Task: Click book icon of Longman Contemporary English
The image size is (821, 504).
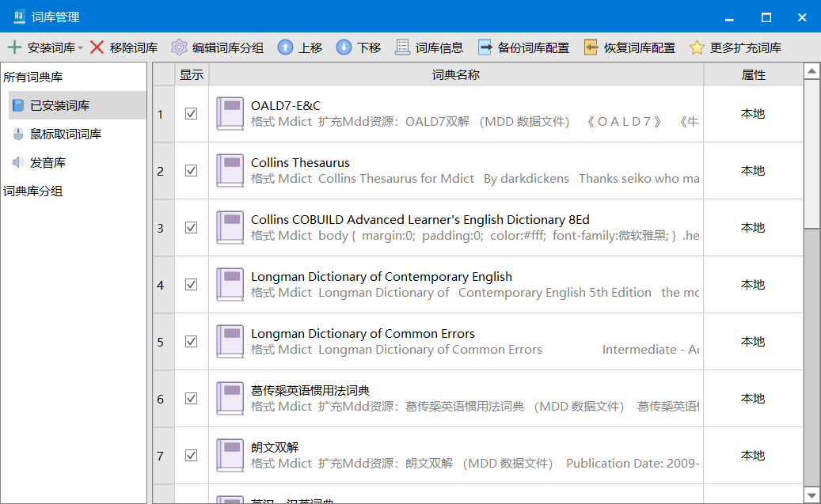Action: tap(230, 285)
